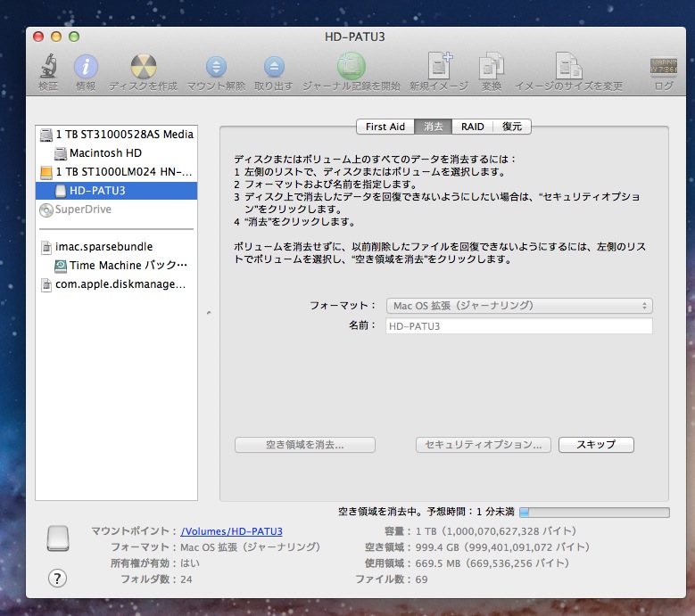
Task: Select 1 TB ST31000528AS Media disk
Action: coord(117,135)
